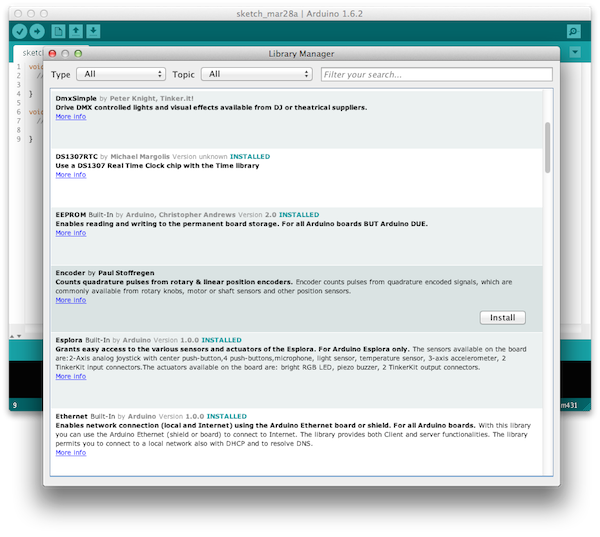Screen dimensions: 600x537
Task: Open the Topic dropdown in Library Manager
Action: coord(257,74)
